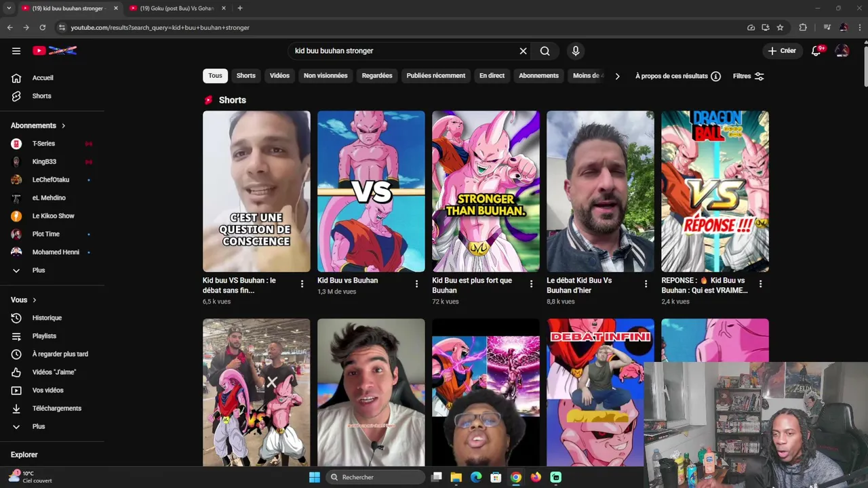Expand the Vous section chevron
The width and height of the screenshot is (868, 488).
35,300
